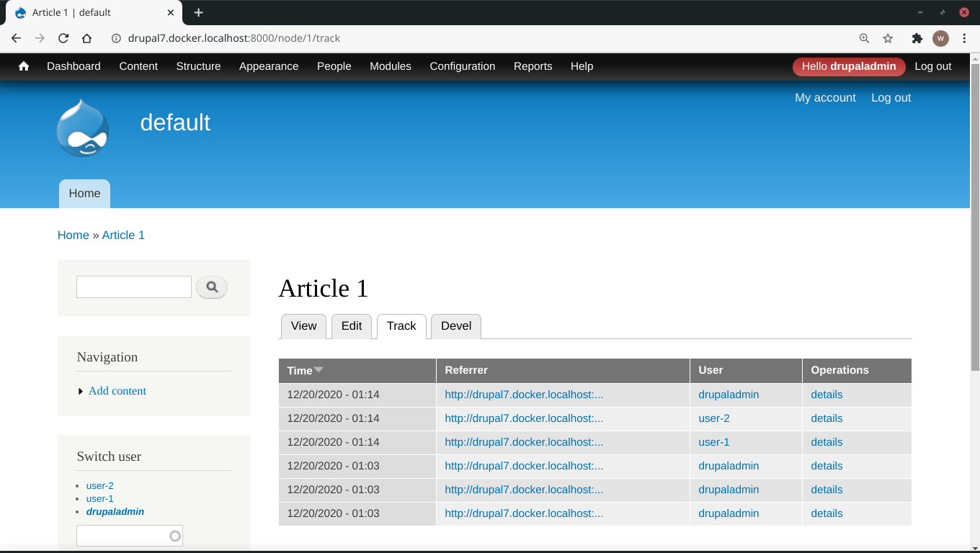Viewport: 980px width, 553px height.
Task: Open referrer link in user-2 row
Action: (x=524, y=418)
